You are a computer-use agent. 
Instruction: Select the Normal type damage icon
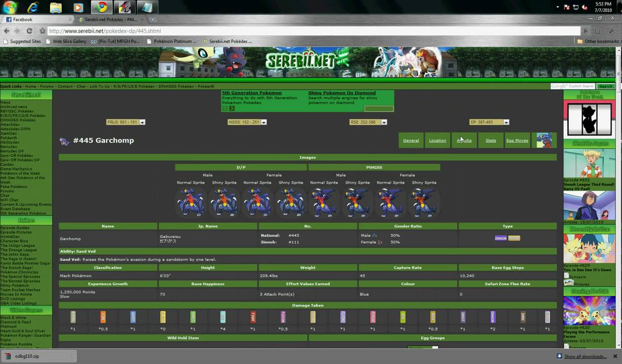click(73, 317)
